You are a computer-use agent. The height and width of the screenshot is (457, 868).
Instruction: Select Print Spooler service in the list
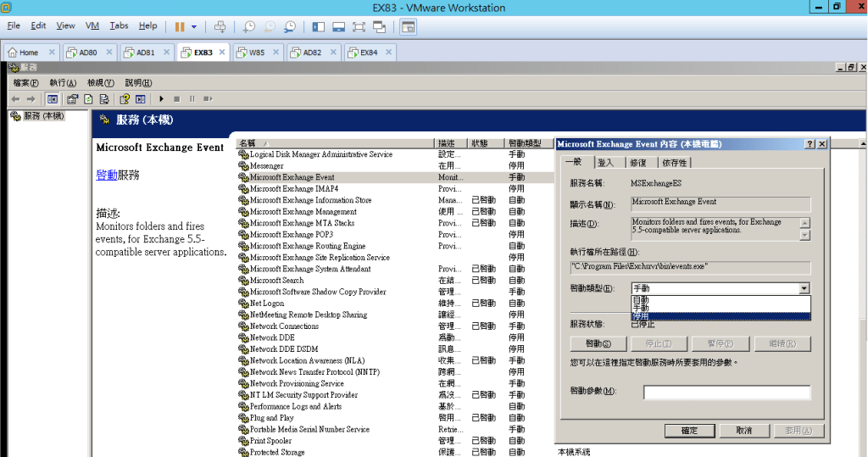(x=270, y=441)
